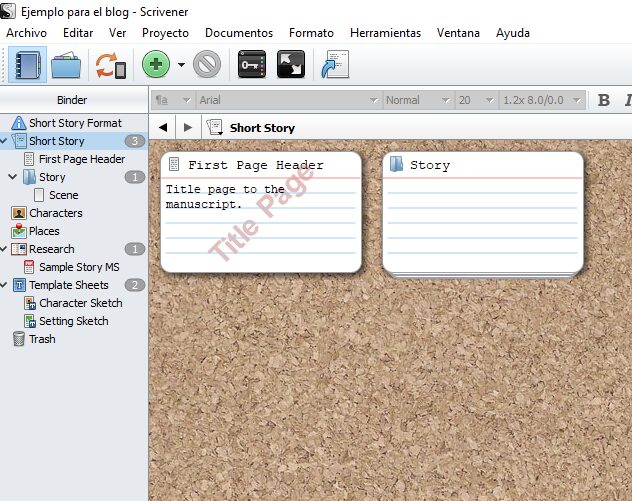
Task: Select Characters folder in binder
Action: [56, 213]
